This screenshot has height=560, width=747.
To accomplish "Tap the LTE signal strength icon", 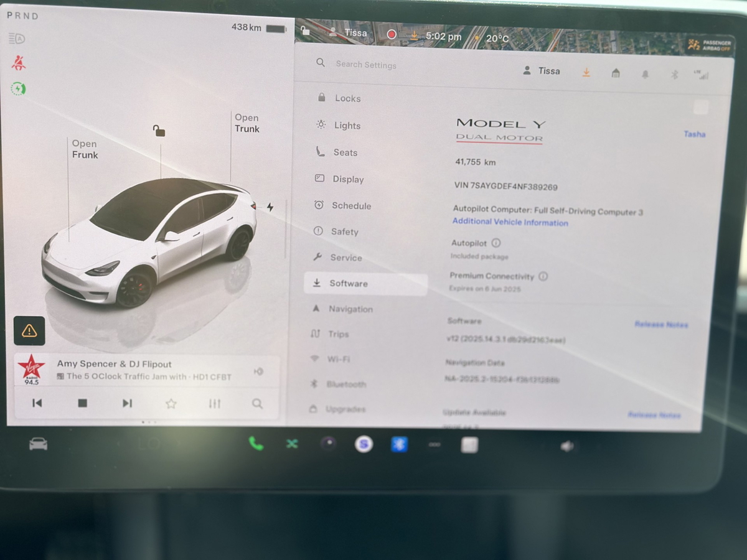I will [701, 75].
